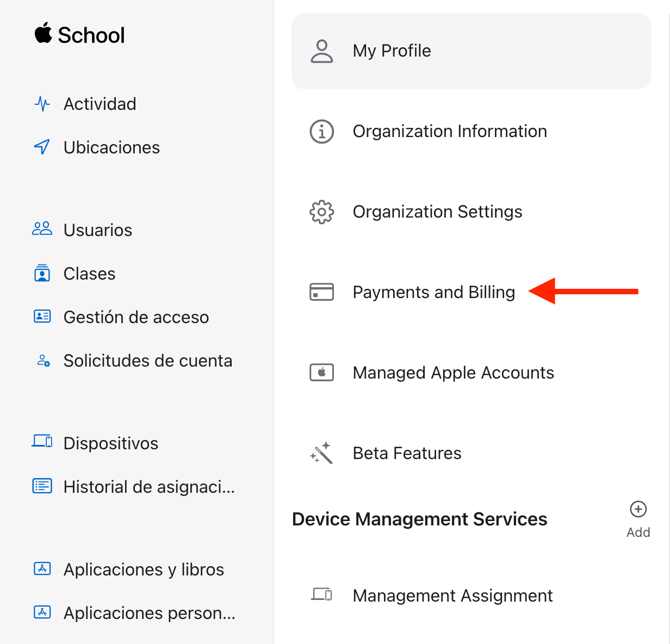
Task: Click the Usuarios people icon
Action: tap(42, 230)
